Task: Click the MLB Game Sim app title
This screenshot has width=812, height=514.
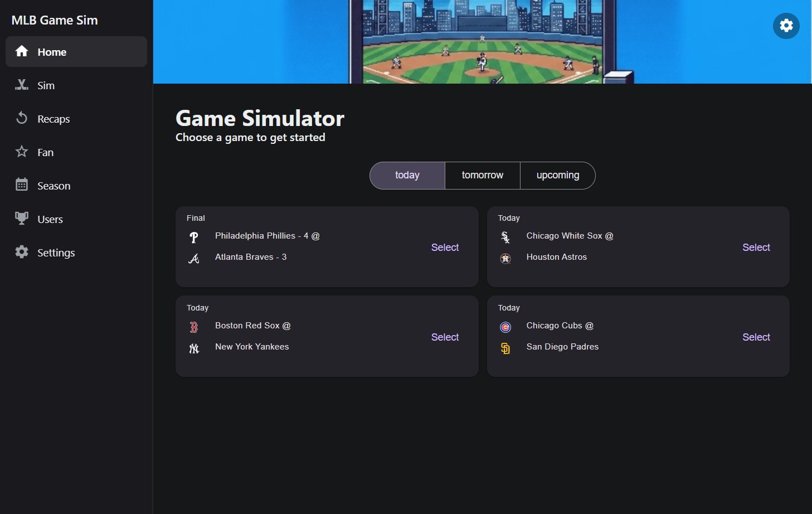Action: coord(55,20)
